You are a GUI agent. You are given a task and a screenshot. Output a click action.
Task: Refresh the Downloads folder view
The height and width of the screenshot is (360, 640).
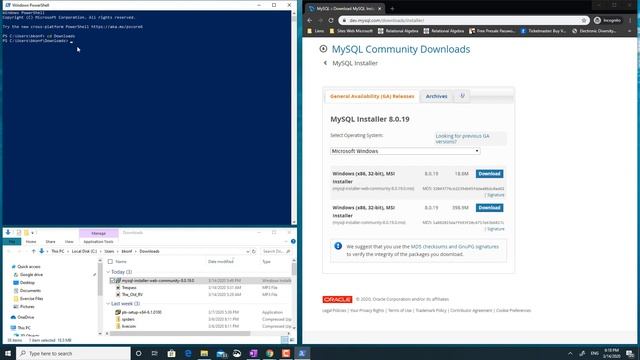[253, 251]
